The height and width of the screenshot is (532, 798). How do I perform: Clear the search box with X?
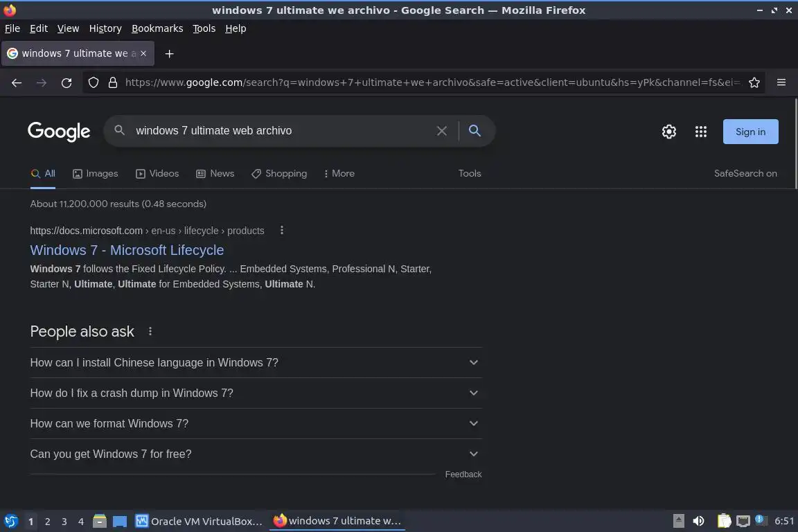pyautogui.click(x=442, y=131)
